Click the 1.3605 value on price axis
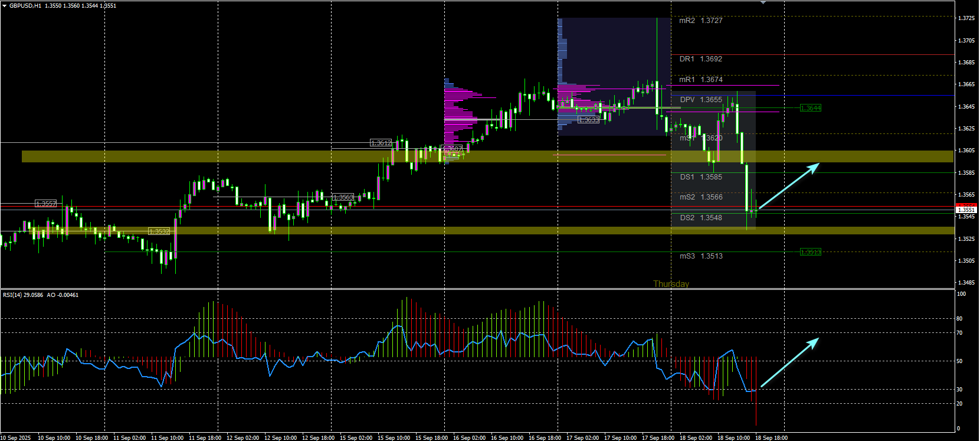 pos(966,151)
